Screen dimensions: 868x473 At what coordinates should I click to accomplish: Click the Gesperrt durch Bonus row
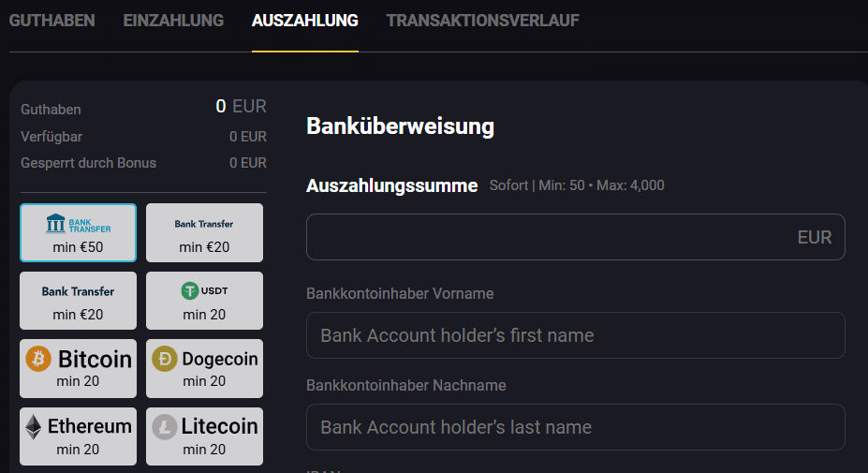(x=143, y=163)
